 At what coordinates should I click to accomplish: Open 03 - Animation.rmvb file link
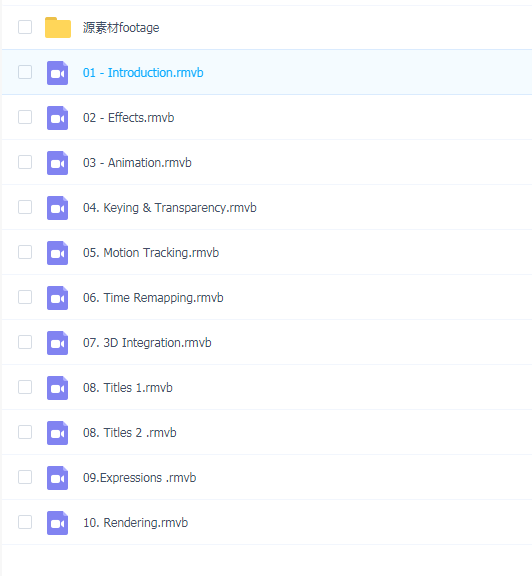(x=137, y=163)
